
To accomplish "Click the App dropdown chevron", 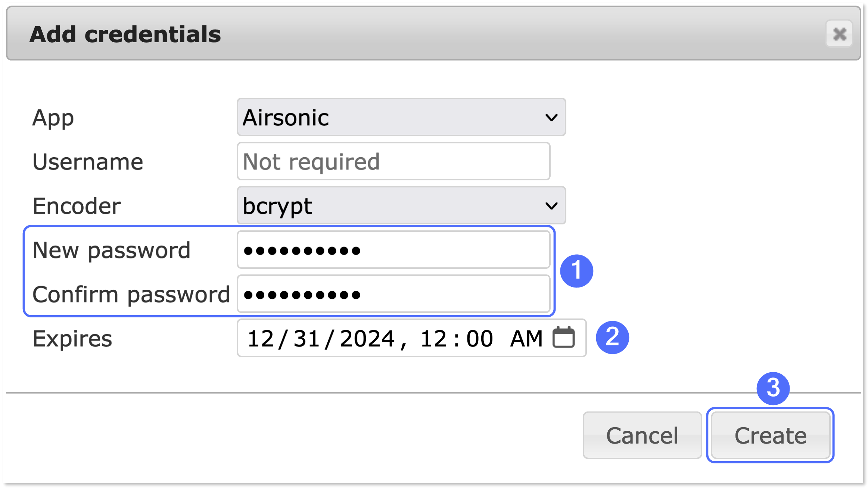I will click(551, 118).
